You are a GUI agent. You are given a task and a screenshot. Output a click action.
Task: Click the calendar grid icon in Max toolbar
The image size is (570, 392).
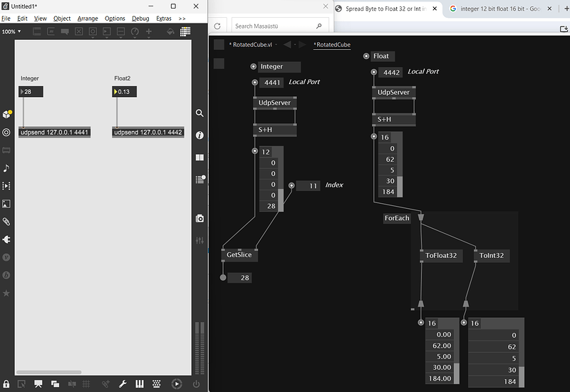point(185,31)
